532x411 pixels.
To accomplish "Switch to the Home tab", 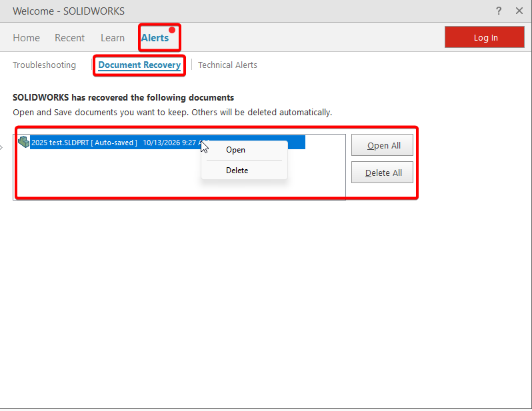I will [x=26, y=38].
